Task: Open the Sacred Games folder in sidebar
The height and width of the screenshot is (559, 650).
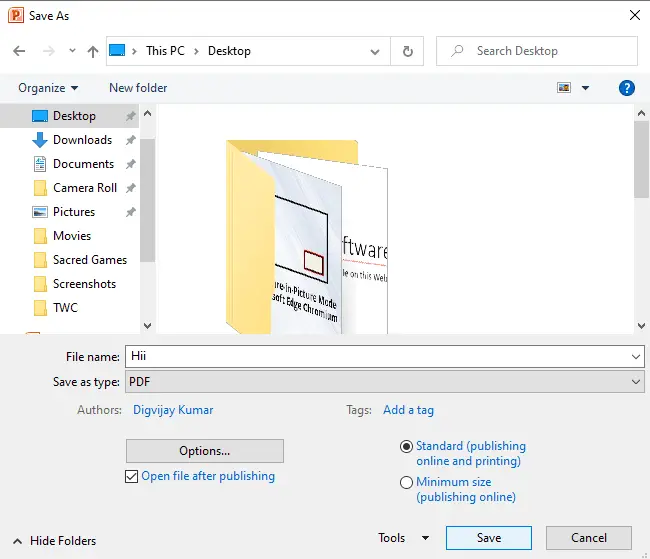Action: coord(90,260)
